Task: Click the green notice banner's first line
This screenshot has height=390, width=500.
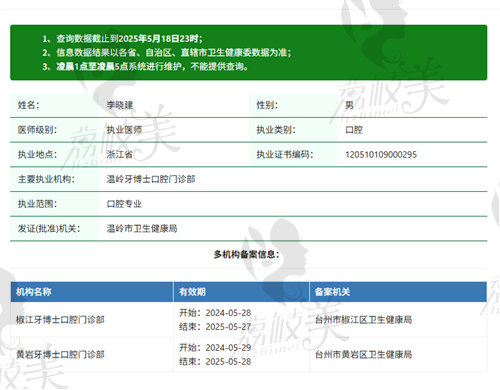Action: (x=122, y=38)
